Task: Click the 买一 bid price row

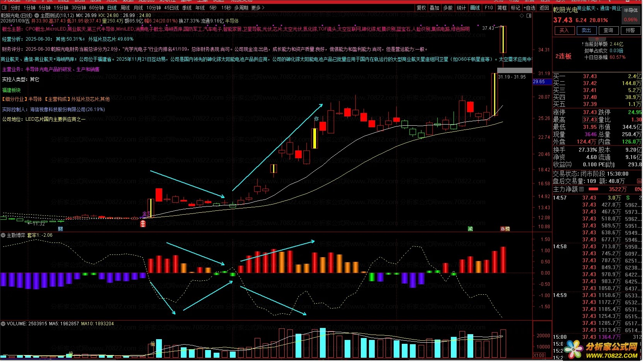Action: [597, 76]
